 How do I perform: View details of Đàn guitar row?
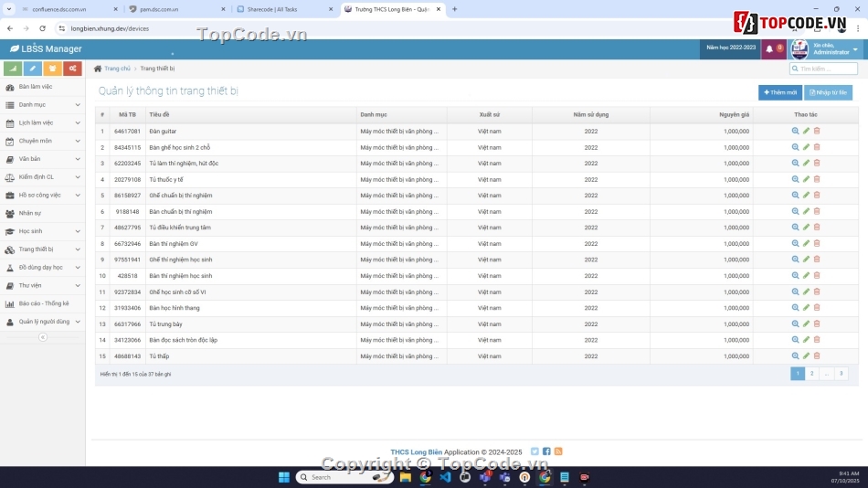[795, 131]
